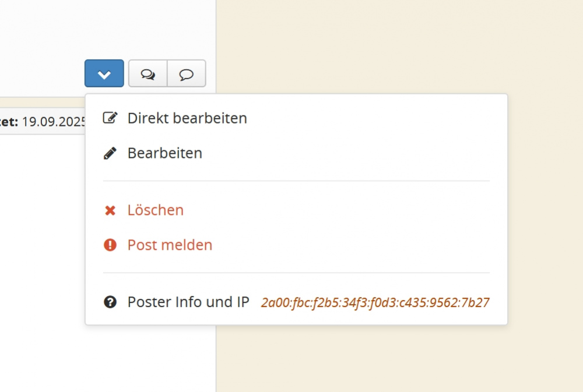
Task: Open Poster Info und IP entry
Action: tap(188, 302)
